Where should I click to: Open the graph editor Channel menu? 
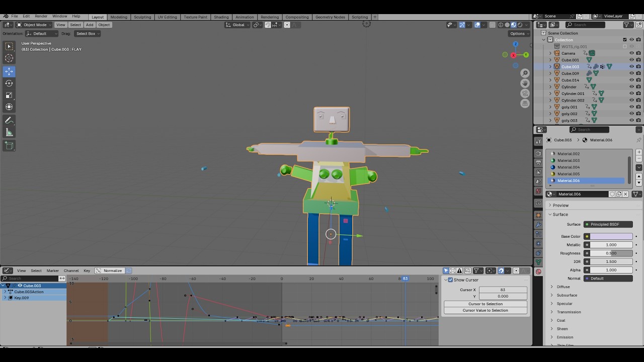coord(71,270)
